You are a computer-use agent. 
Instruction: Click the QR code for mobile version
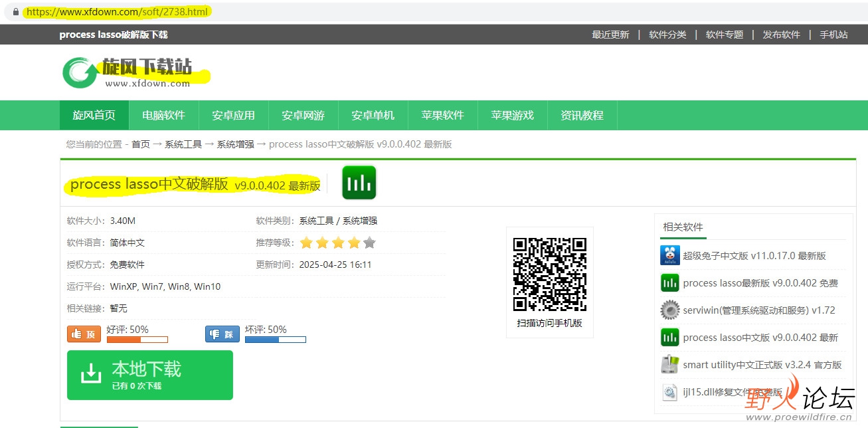[550, 274]
